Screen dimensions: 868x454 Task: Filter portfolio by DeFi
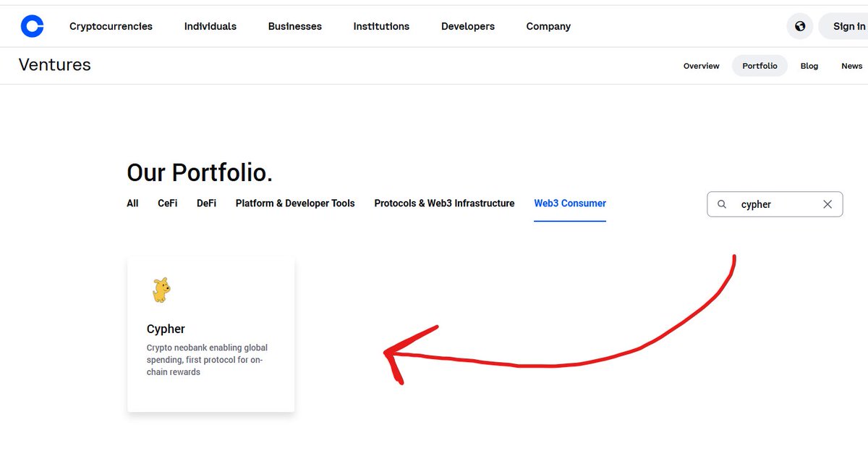206,203
